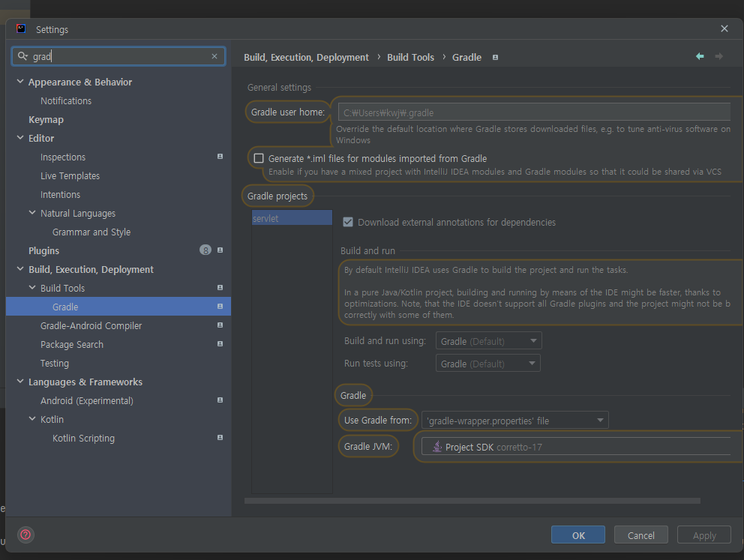Click the project-level icon beside Gradle breadcrumb
Screen dimensions: 744x560
(495, 58)
